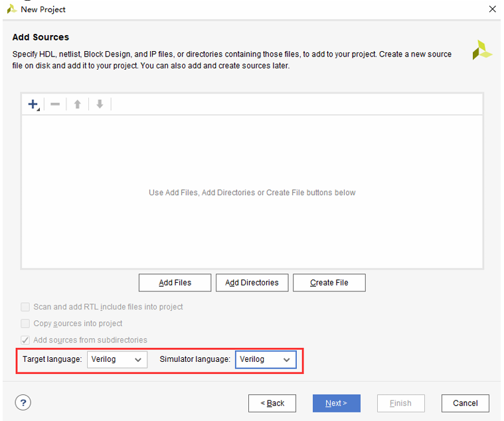This screenshot has width=504, height=421.
Task: Return to previous page with Back
Action: point(272,403)
